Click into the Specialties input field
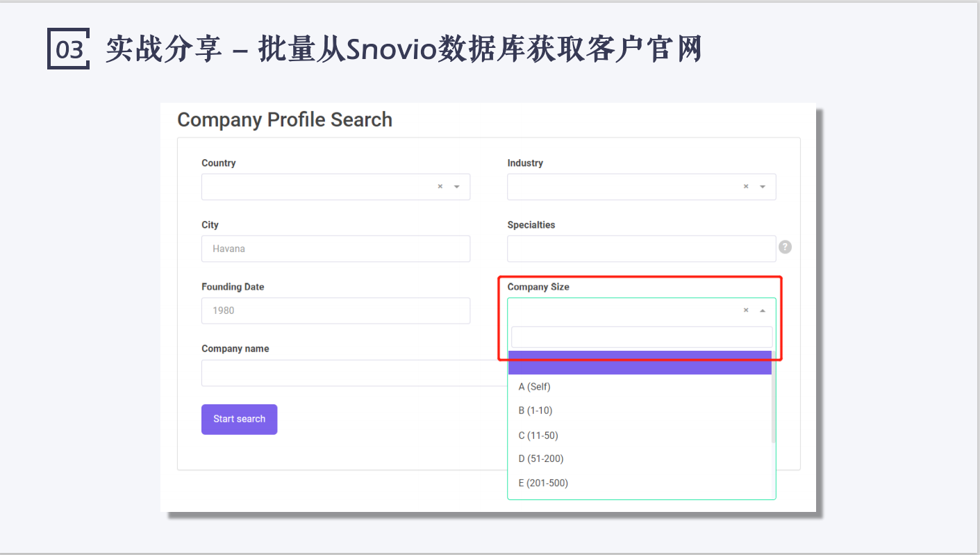 [641, 249]
